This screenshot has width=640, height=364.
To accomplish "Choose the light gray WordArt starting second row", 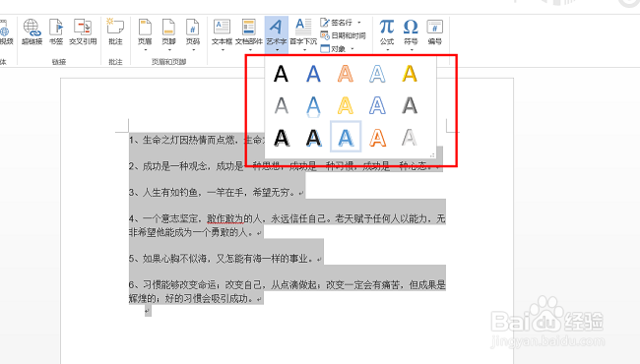I will (x=281, y=106).
